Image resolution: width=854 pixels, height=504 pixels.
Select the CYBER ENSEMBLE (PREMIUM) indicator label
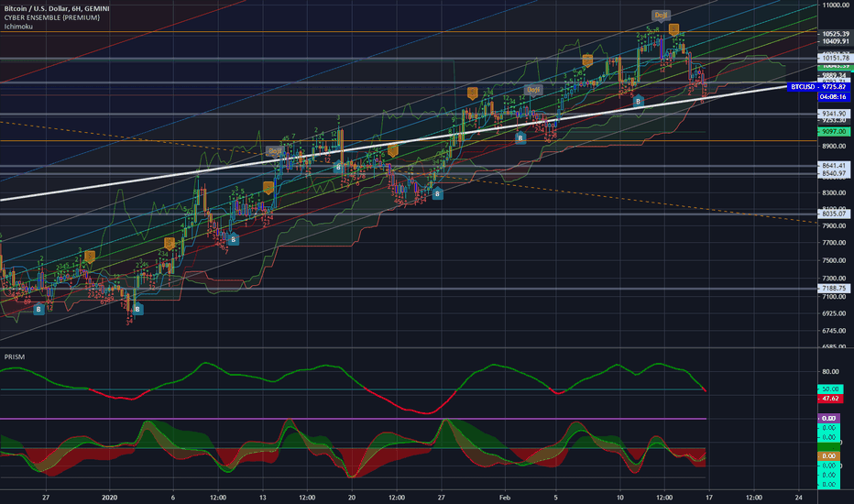[51, 17]
